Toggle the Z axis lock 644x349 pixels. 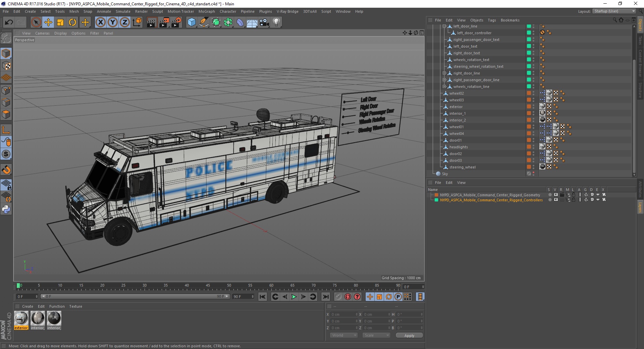coord(125,22)
